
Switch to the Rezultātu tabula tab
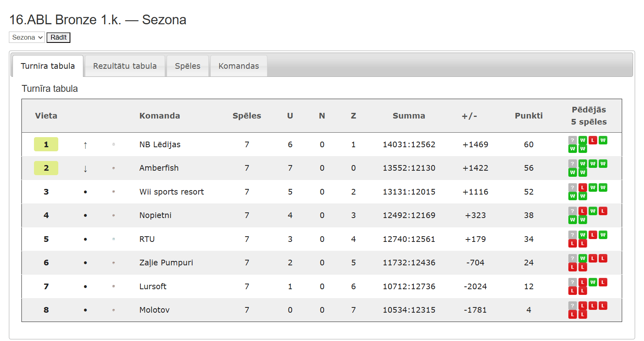click(x=125, y=66)
